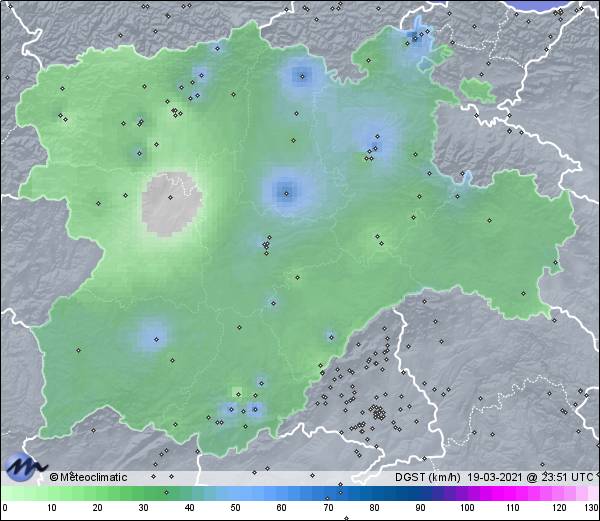Click the blue sea area at the top-right corner
The image size is (600, 521).
541,5
